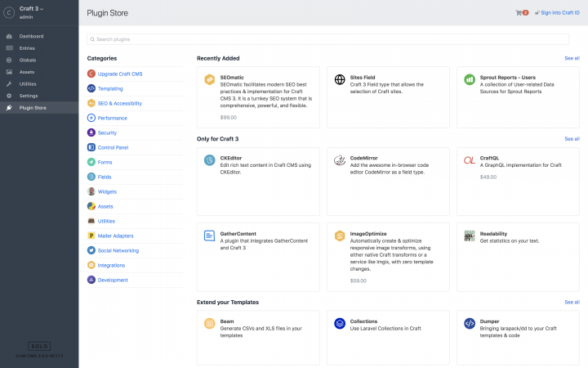588x368 pixels.
Task: Open the shopping cart icon
Action: point(519,13)
